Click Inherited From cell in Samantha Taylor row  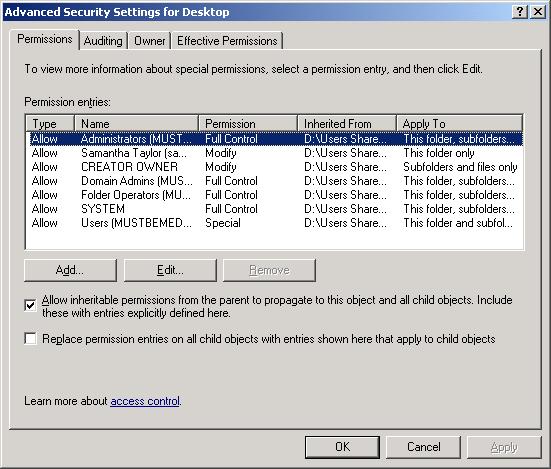(345, 153)
